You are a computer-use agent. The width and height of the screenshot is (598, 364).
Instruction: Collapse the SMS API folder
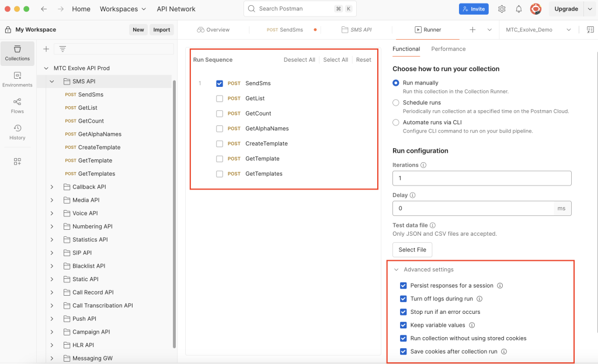52,82
